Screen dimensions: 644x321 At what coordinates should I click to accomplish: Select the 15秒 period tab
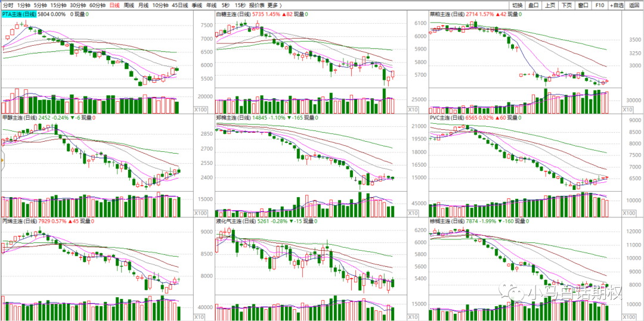(x=240, y=5)
